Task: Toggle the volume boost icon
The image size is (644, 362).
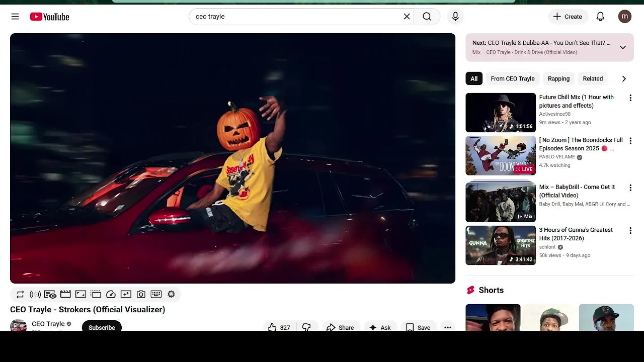Action: coord(35,294)
